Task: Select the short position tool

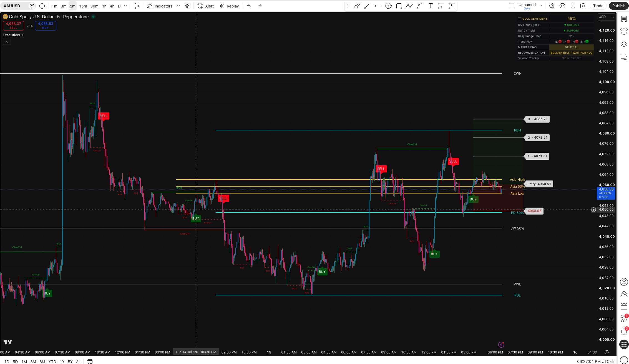Action: (x=441, y=6)
